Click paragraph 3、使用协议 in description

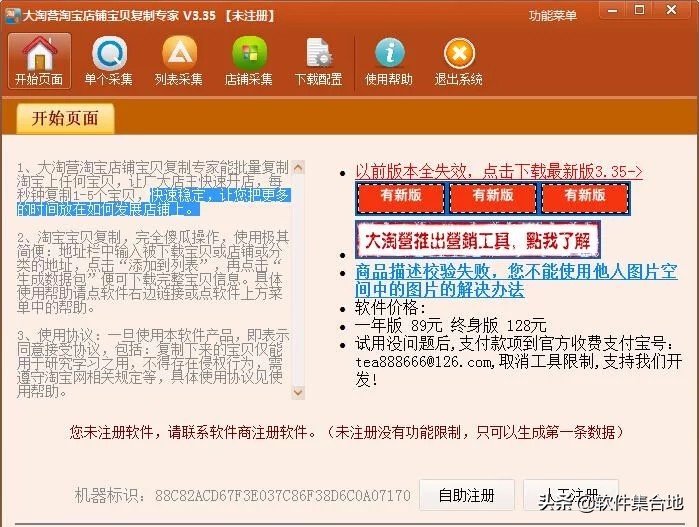click(153, 363)
